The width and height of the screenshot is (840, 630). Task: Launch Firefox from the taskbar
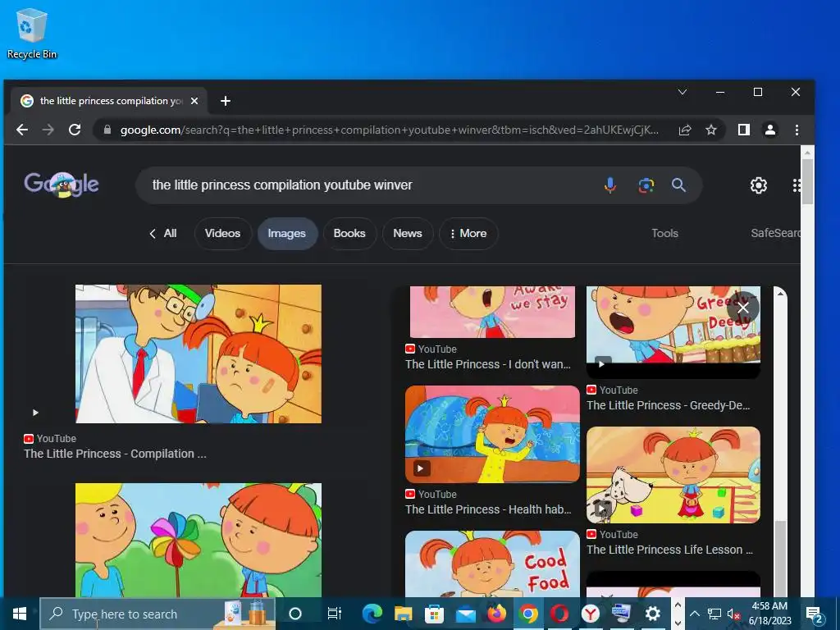[496, 614]
